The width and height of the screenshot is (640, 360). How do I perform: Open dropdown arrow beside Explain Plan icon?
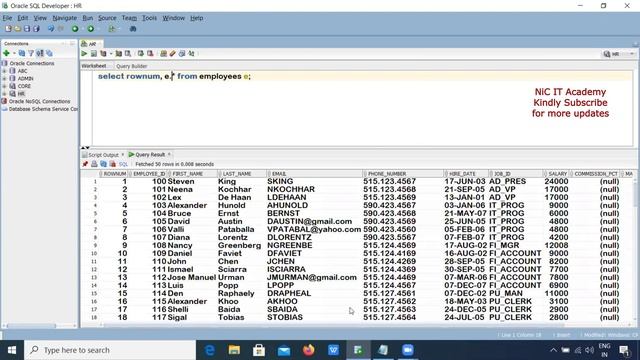click(111, 53)
